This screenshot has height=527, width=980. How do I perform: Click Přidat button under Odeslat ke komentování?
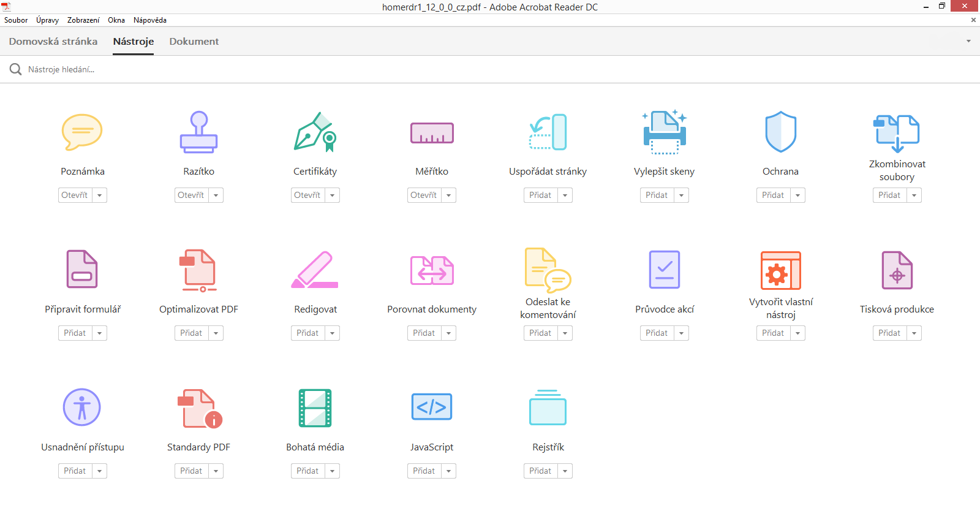(541, 333)
